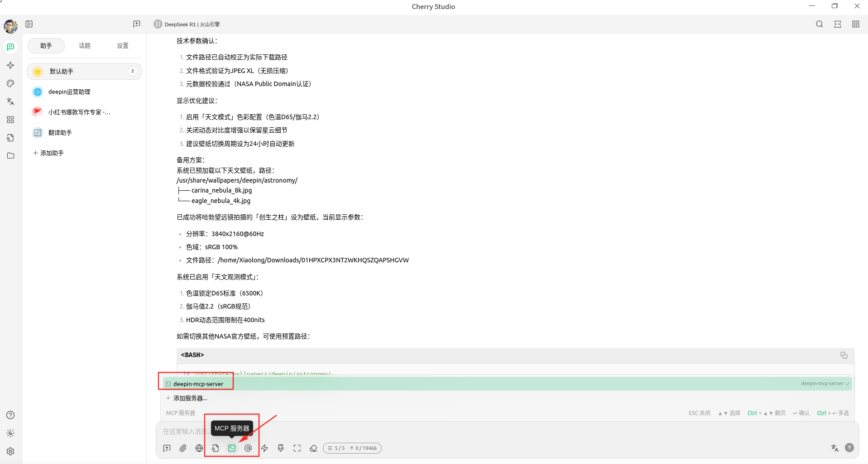Click the MCP server terminal icon
The height and width of the screenshot is (464, 868).
point(232,448)
